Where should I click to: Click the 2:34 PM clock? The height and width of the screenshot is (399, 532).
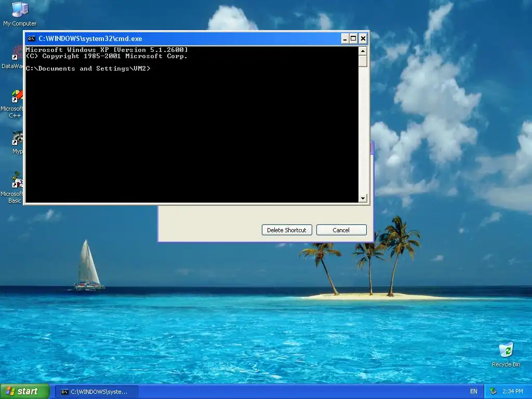tap(513, 392)
